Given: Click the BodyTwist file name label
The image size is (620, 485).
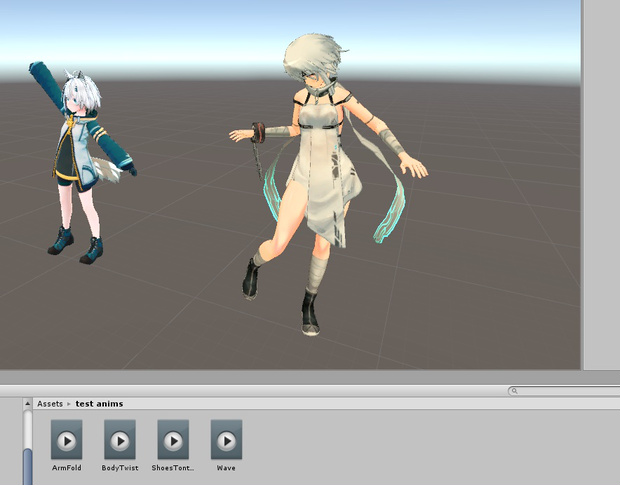Looking at the screenshot, I should tap(119, 467).
